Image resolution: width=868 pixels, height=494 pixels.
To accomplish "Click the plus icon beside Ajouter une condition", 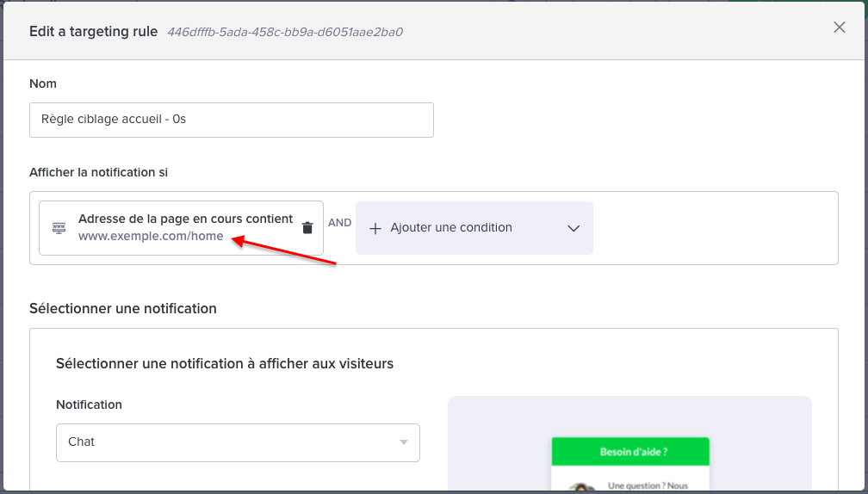I will tap(375, 228).
